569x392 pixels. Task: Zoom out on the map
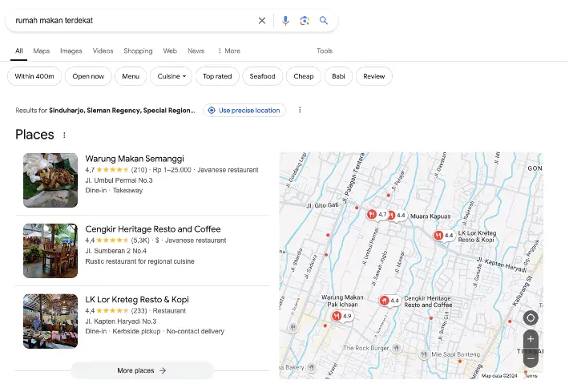531,359
